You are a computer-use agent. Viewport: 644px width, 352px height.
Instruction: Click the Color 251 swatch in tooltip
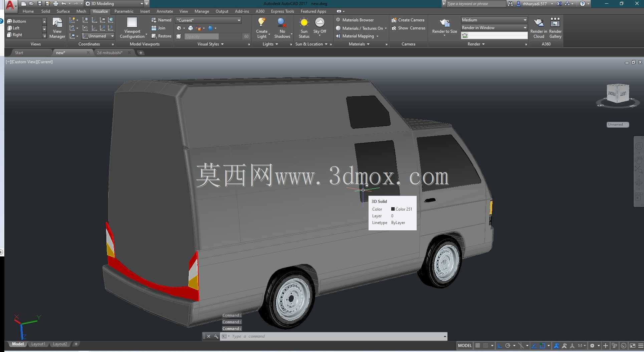[393, 209]
